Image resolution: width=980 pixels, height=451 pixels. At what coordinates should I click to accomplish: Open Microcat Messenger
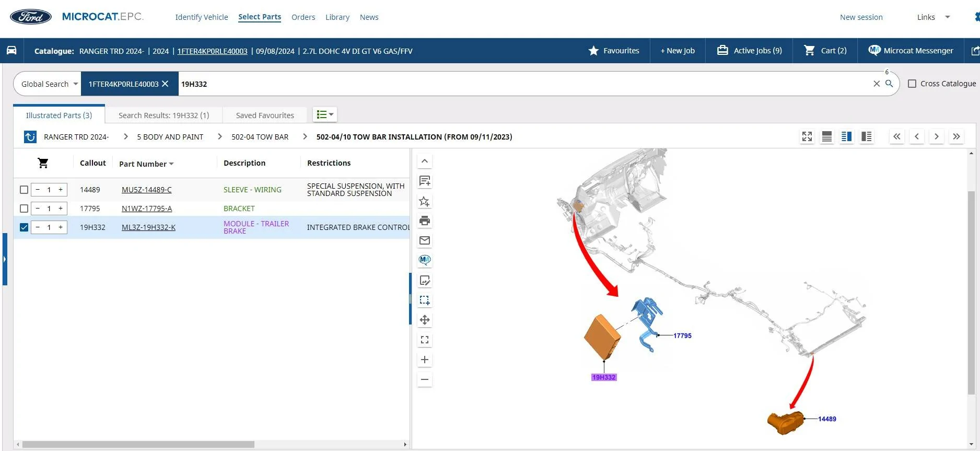tap(911, 51)
